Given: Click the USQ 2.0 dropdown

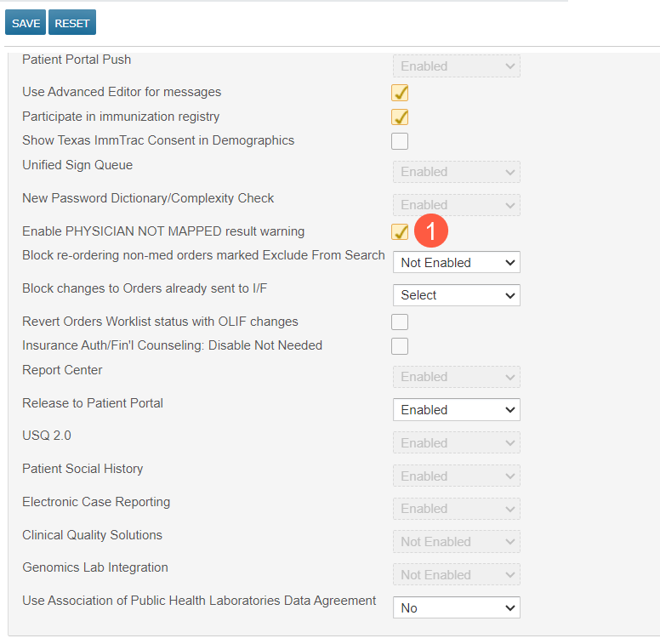Looking at the screenshot, I should [x=456, y=443].
